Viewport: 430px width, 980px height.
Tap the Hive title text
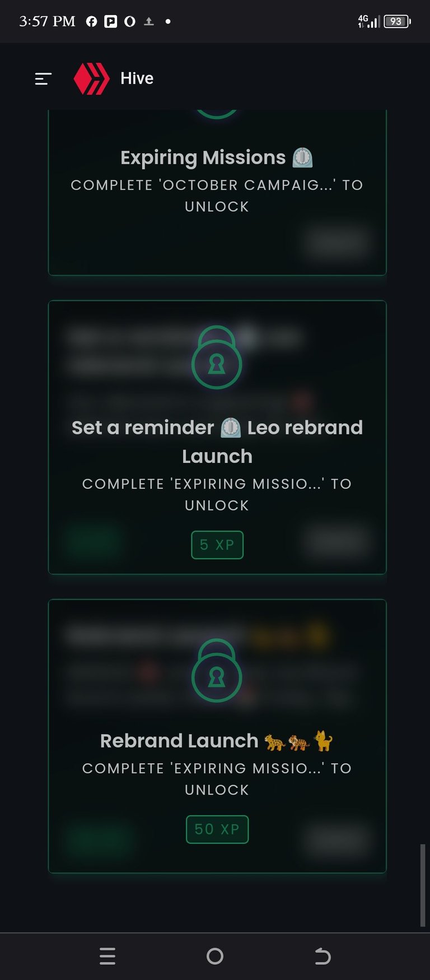(x=137, y=78)
